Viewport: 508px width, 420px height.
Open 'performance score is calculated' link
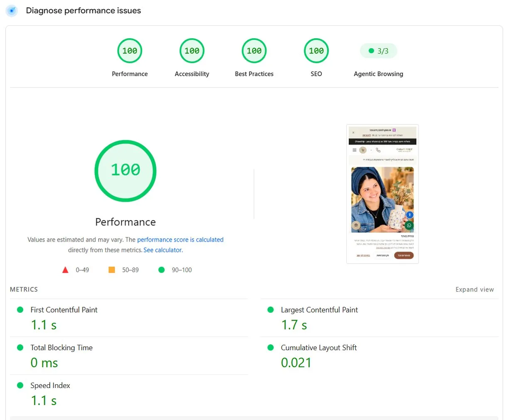(x=180, y=240)
